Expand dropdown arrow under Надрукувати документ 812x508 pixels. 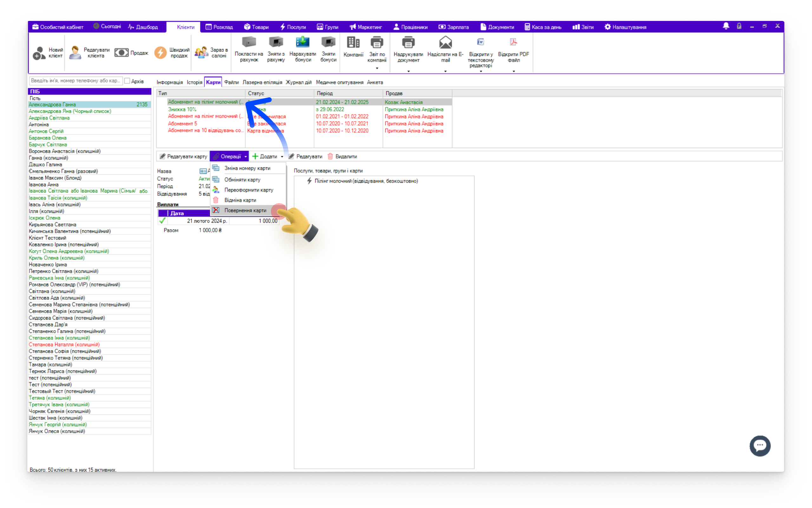pos(408,71)
